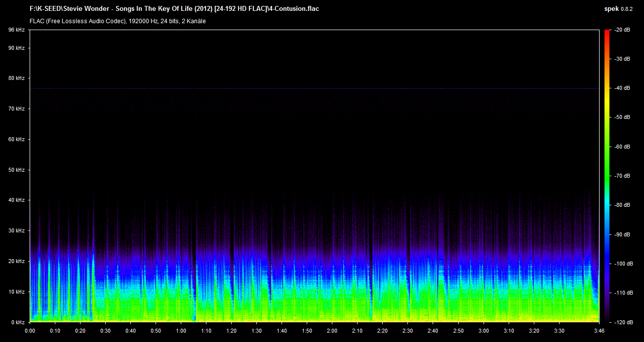
Task: Click the 3:46 end time marker
Action: [599, 331]
